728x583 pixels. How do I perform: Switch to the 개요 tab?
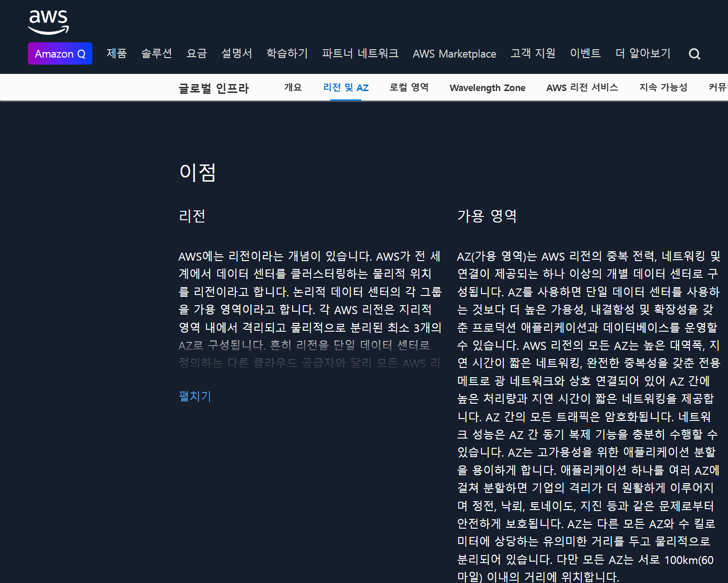293,87
